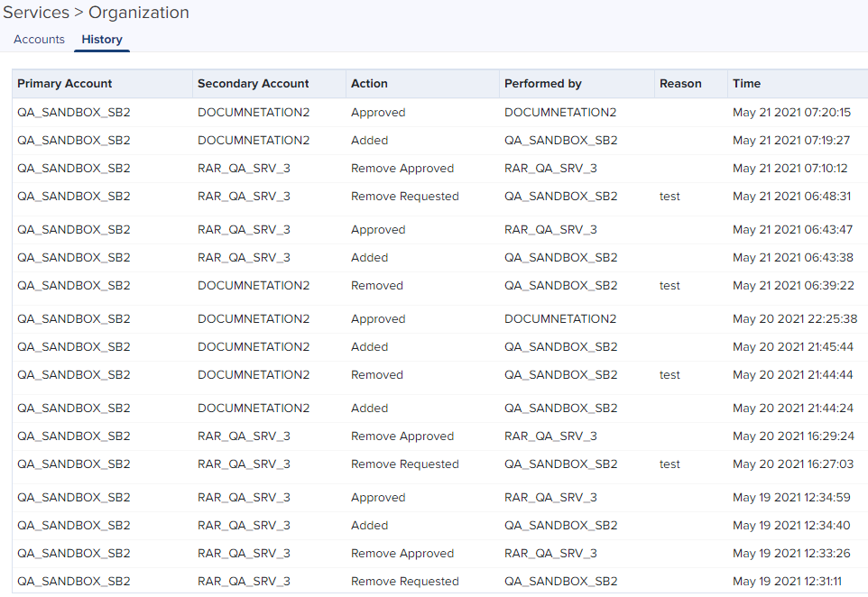Click the test reason in 16:27:03 row
Screen dimensions: 868x597
[x=669, y=464]
